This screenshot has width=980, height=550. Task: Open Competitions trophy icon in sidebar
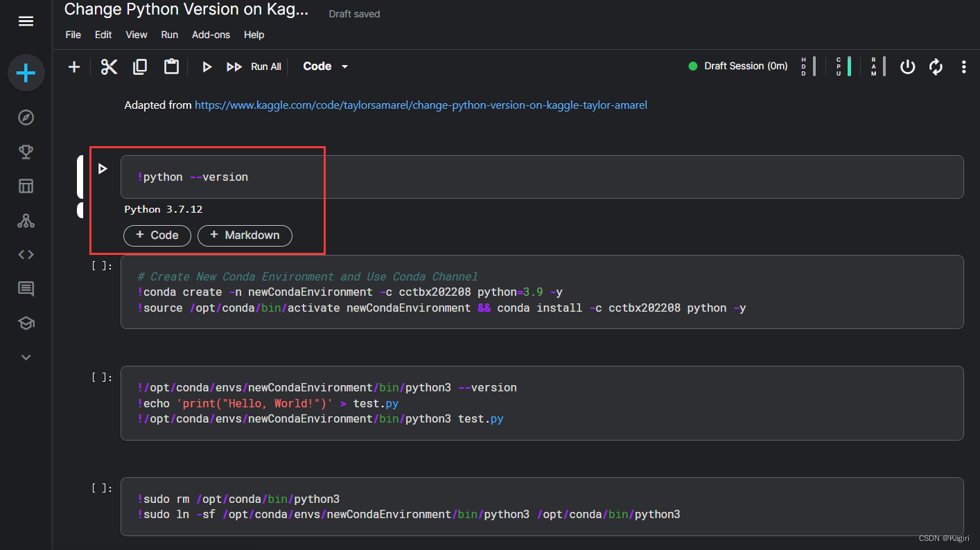click(26, 152)
